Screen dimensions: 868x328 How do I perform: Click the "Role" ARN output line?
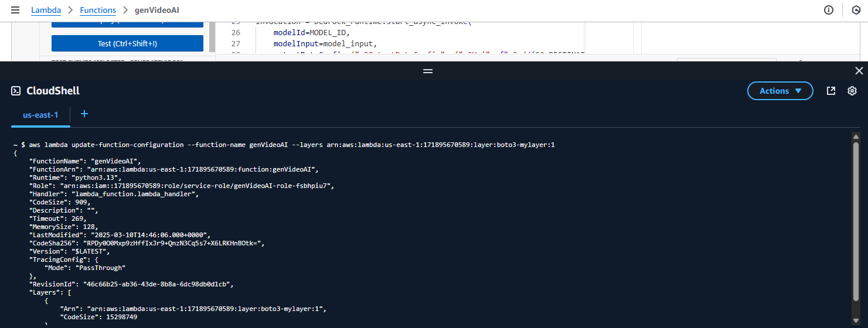(182, 186)
